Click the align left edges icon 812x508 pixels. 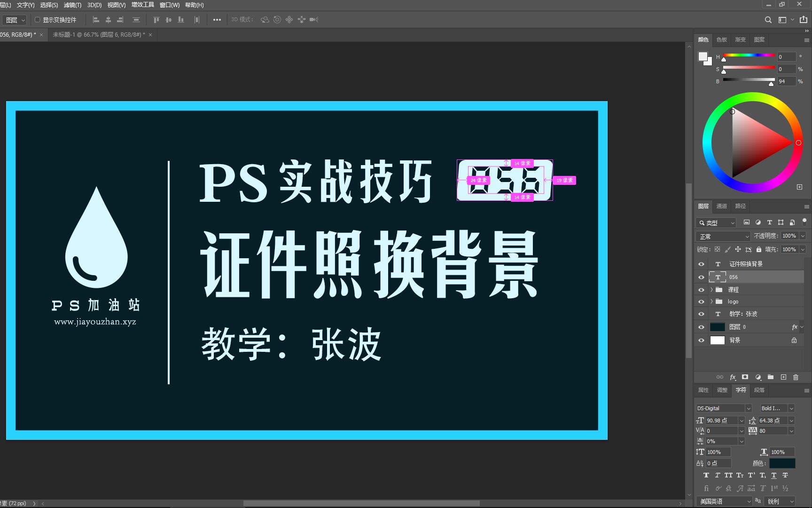pyautogui.click(x=96, y=20)
